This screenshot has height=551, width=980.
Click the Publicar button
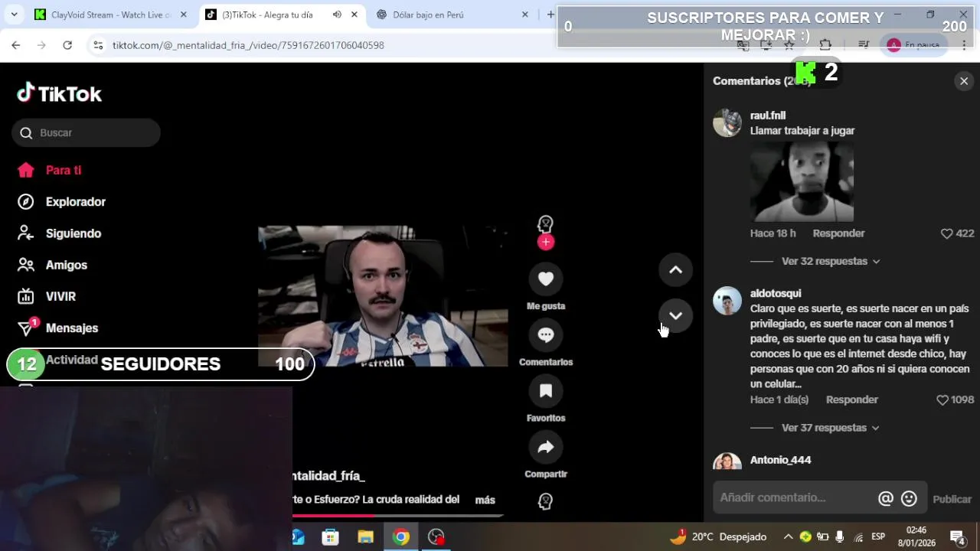click(952, 499)
